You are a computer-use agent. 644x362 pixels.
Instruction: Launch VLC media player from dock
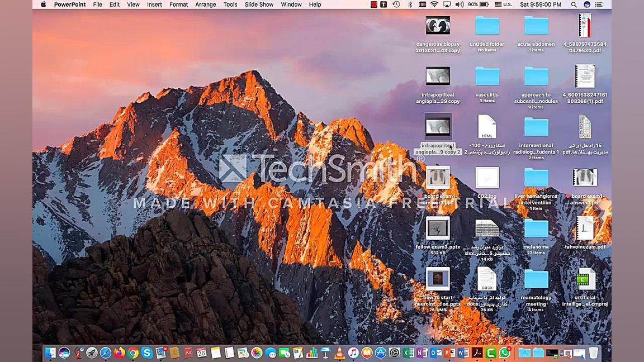[x=339, y=353]
